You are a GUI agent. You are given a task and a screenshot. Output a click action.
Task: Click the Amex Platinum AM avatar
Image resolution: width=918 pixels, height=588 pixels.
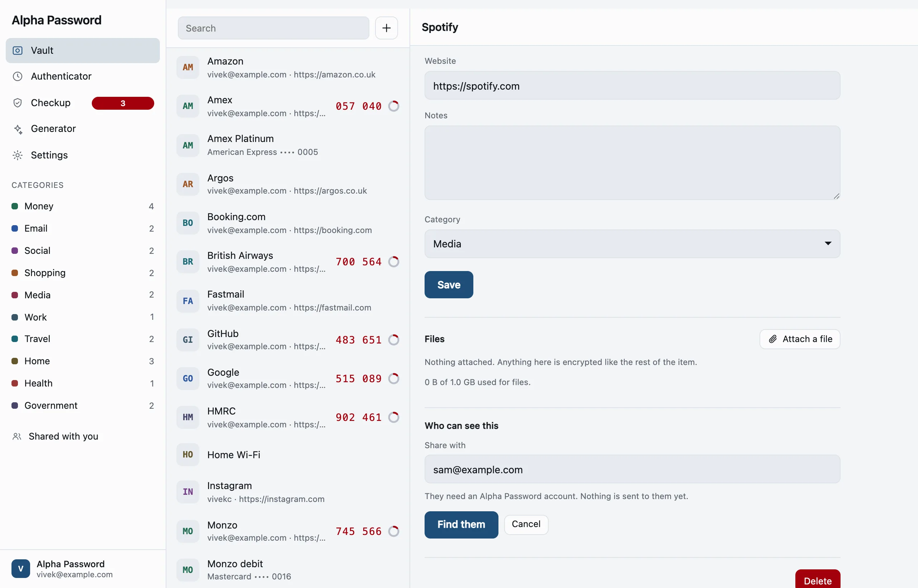[188, 145]
